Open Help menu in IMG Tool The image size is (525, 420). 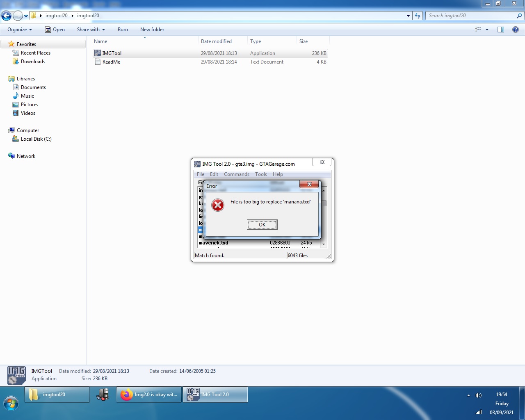(278, 174)
